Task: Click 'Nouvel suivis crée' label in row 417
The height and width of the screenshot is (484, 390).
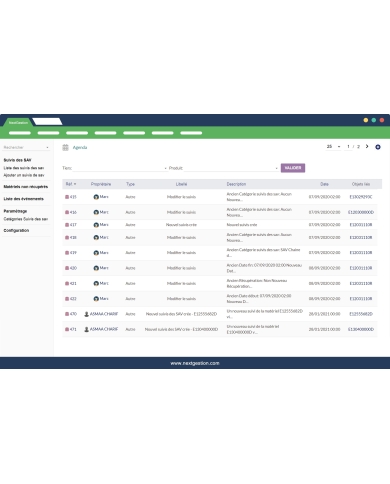Action: (x=181, y=225)
